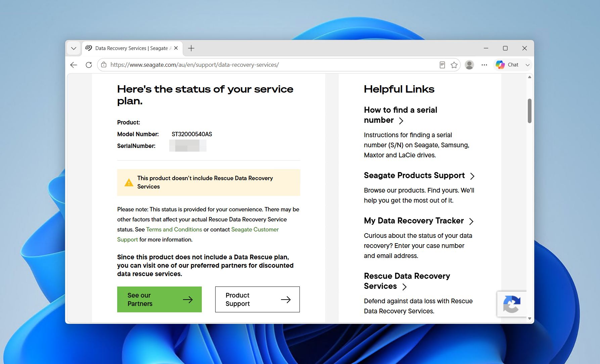This screenshot has width=600, height=364.
Task: Click See our Partners button
Action: (159, 299)
